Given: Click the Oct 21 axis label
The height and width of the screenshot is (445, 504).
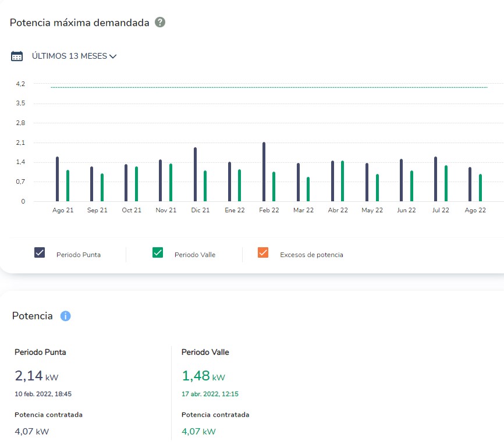Looking at the screenshot, I should (x=132, y=210).
